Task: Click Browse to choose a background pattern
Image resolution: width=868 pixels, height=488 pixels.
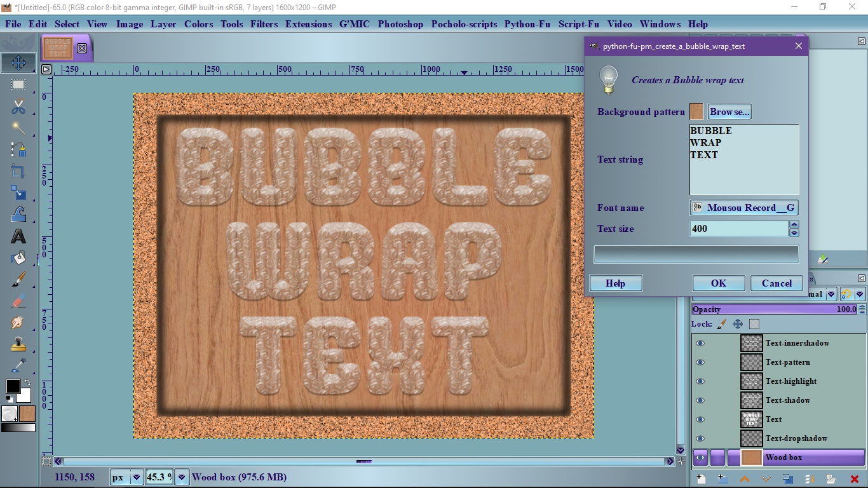Action: pyautogui.click(x=729, y=111)
